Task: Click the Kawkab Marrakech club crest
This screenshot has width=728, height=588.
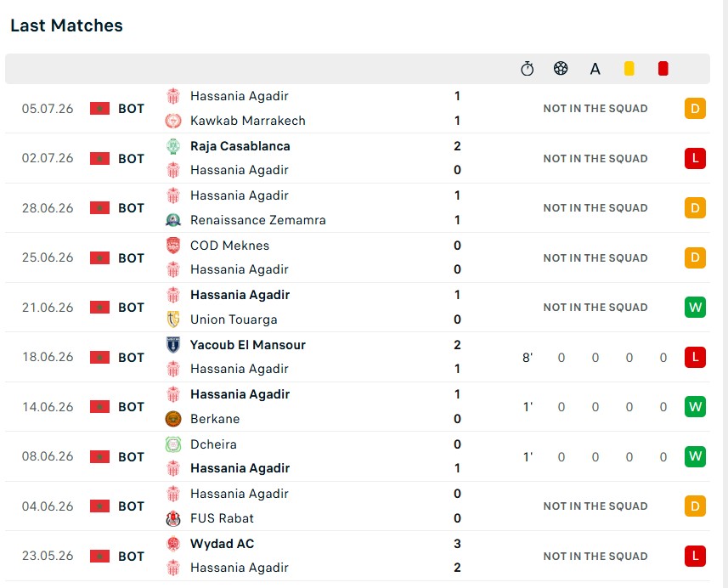Action: [173, 121]
